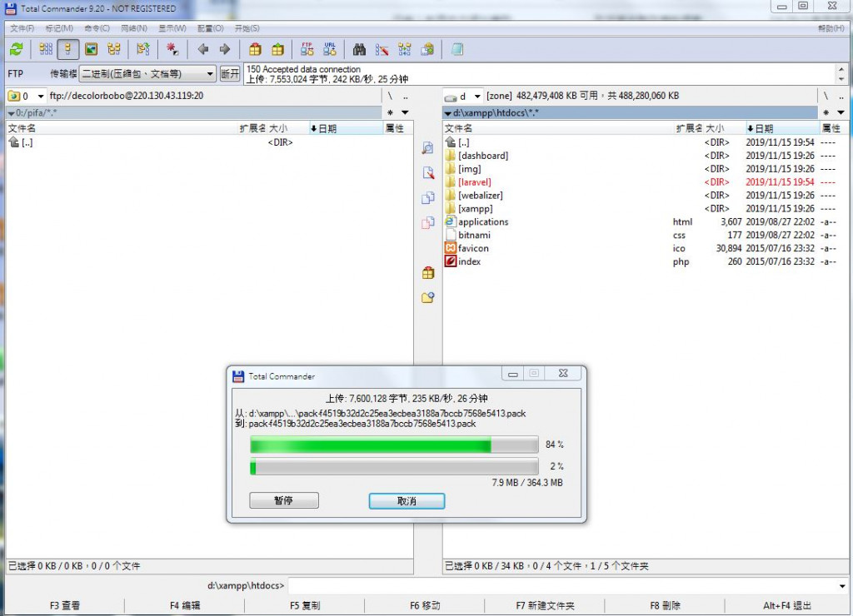This screenshot has width=853, height=616.
Task: Click right panel parent directory dots button
Action: [x=841, y=96]
